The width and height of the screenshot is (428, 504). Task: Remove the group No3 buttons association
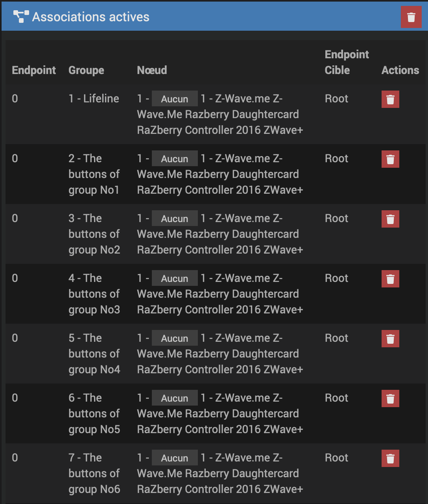(x=390, y=279)
